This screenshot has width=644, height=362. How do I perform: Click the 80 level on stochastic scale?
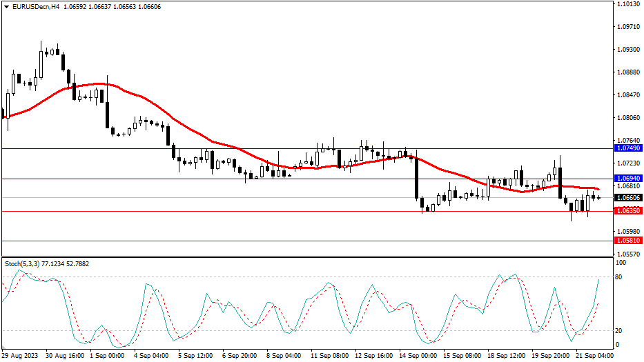pos(620,276)
